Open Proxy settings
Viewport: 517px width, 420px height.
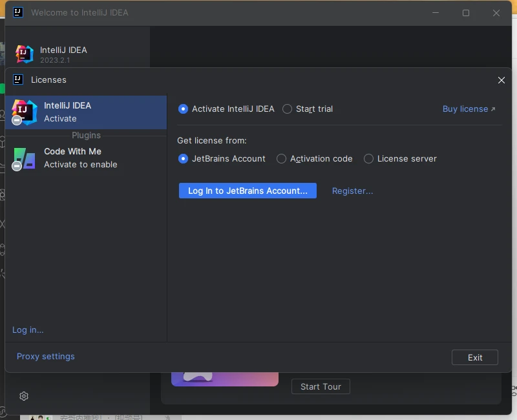(45, 357)
